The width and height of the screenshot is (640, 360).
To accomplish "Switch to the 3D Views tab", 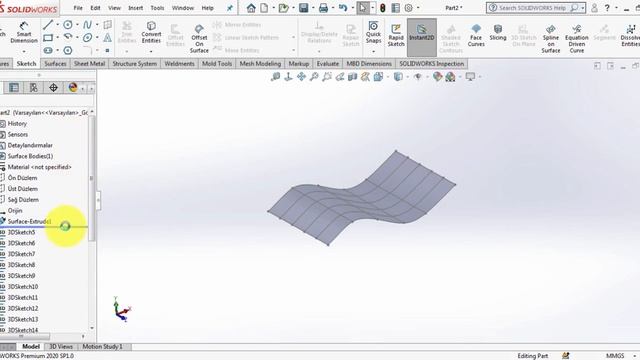I will 61,347.
